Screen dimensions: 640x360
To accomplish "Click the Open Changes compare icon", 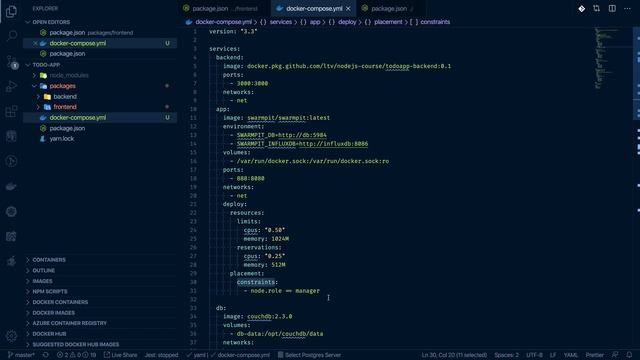I will coord(596,8).
